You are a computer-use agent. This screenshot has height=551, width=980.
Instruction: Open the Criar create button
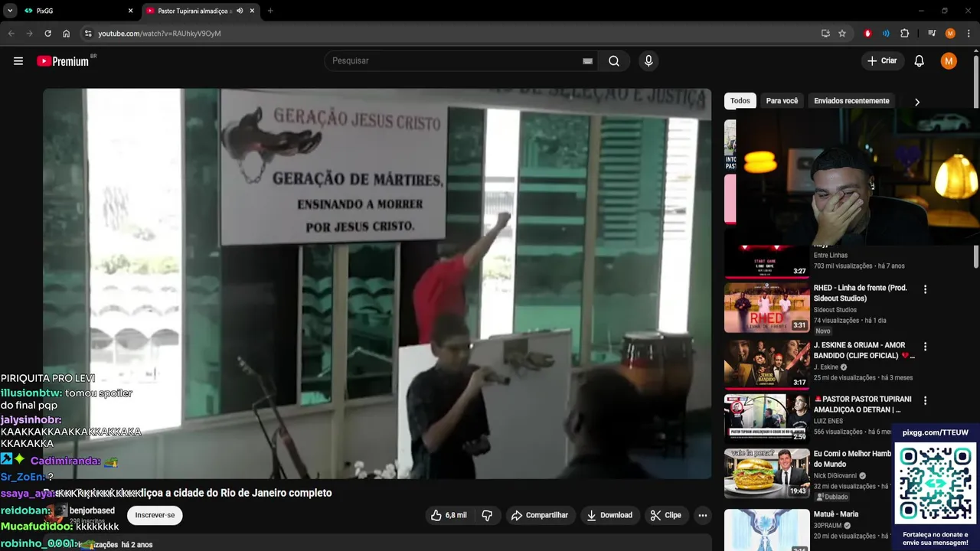pyautogui.click(x=882, y=61)
